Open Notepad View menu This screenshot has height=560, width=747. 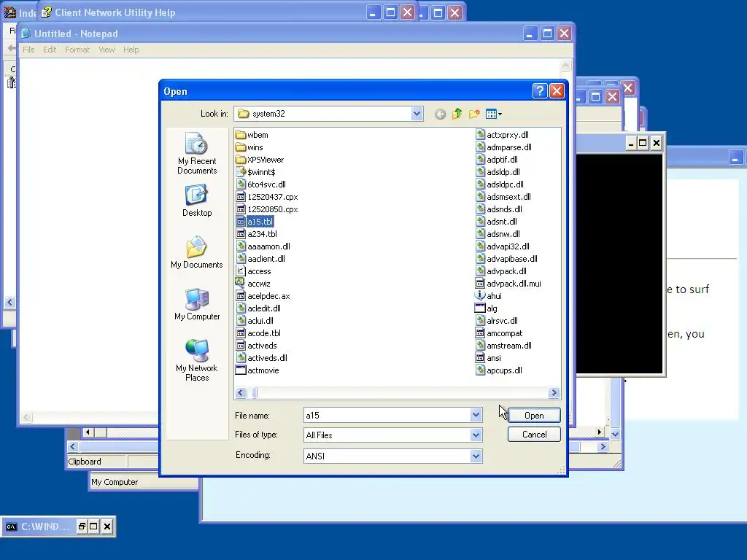pyautogui.click(x=107, y=50)
